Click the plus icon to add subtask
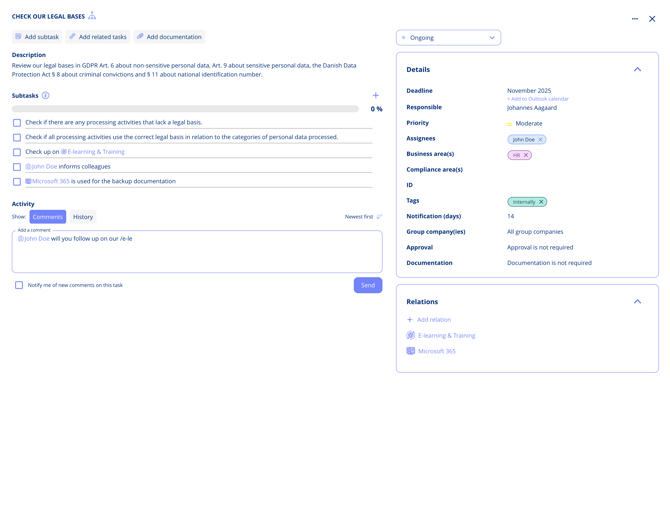The height and width of the screenshot is (531, 670). (x=376, y=95)
